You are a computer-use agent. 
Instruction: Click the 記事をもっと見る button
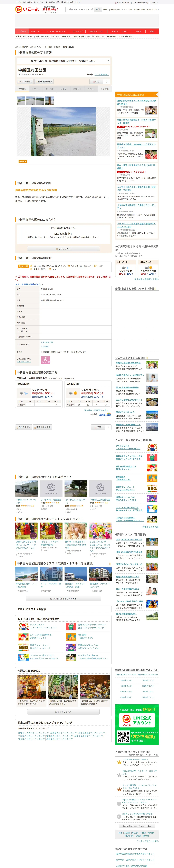64,712
